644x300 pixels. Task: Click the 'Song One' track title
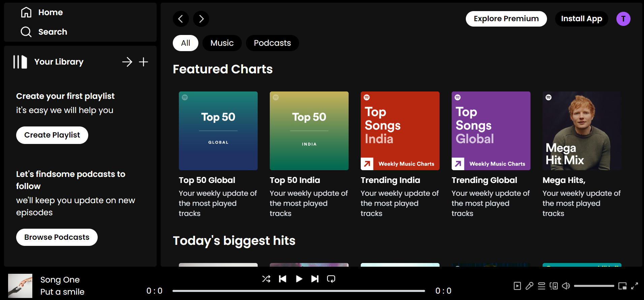click(60, 280)
